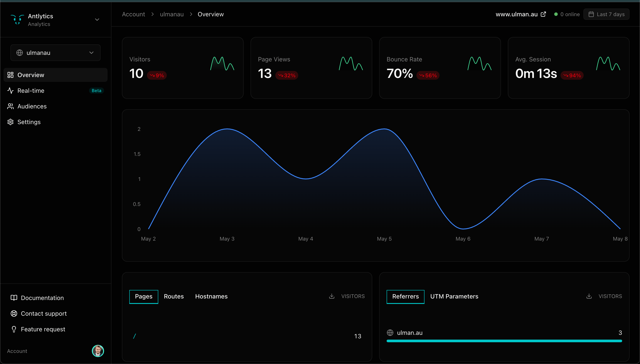Click the Overview grid icon
Image resolution: width=640 pixels, height=364 pixels.
point(10,75)
